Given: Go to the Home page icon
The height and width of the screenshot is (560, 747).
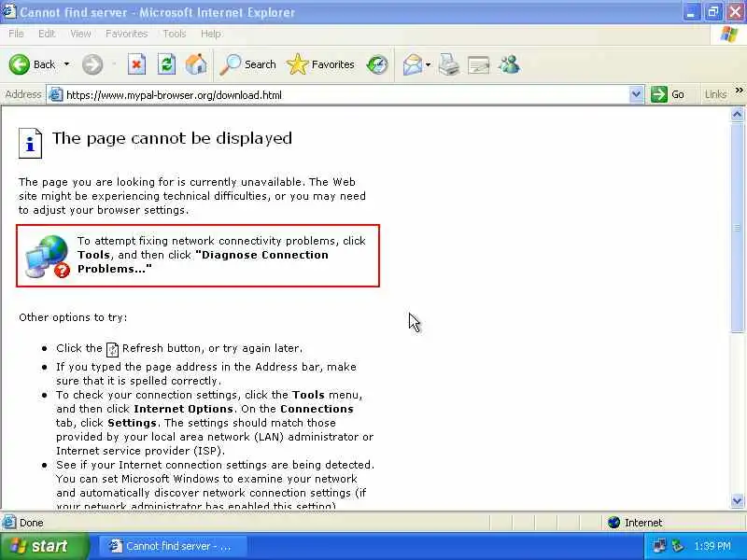Looking at the screenshot, I should coord(196,64).
